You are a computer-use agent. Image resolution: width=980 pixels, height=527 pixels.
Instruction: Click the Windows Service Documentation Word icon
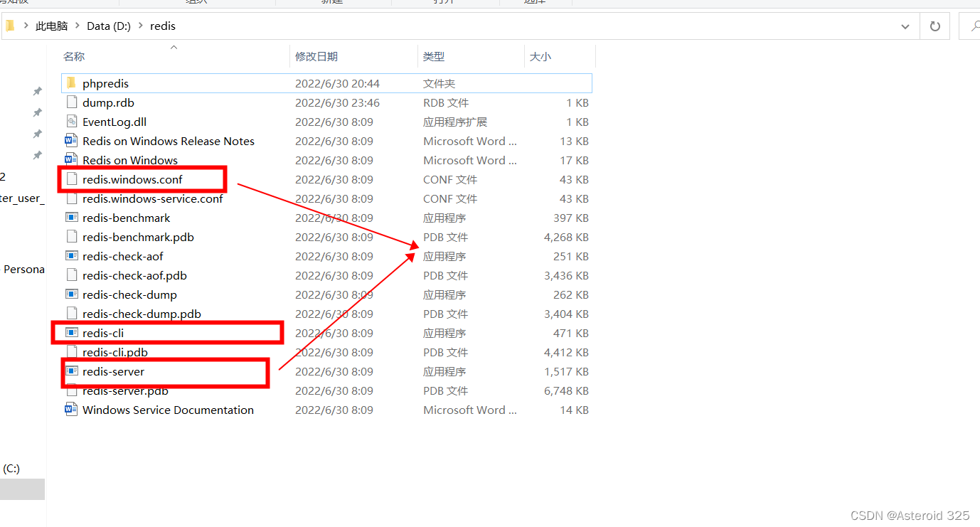[x=71, y=410]
